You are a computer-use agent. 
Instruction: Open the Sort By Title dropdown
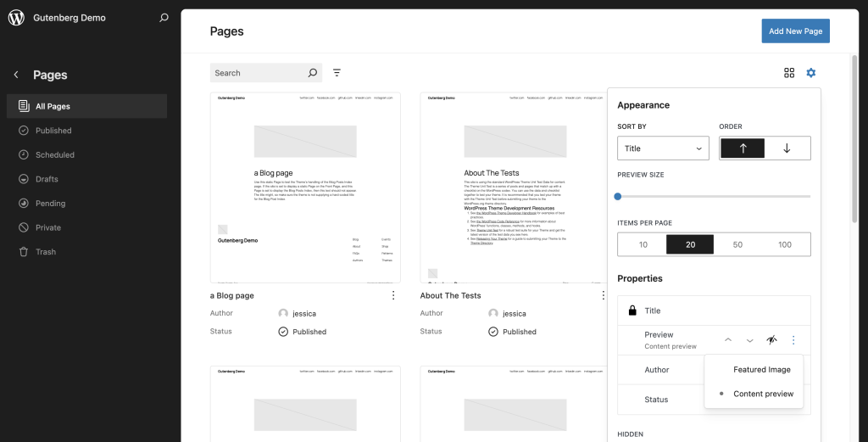(663, 148)
